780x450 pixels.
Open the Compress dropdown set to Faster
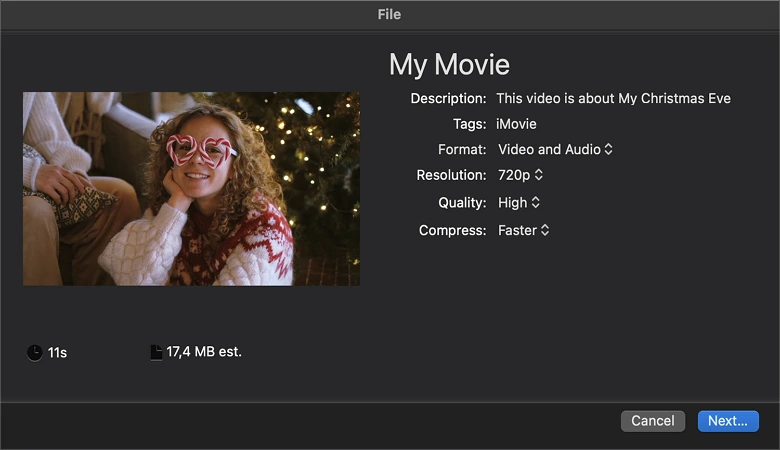pyautogui.click(x=523, y=230)
